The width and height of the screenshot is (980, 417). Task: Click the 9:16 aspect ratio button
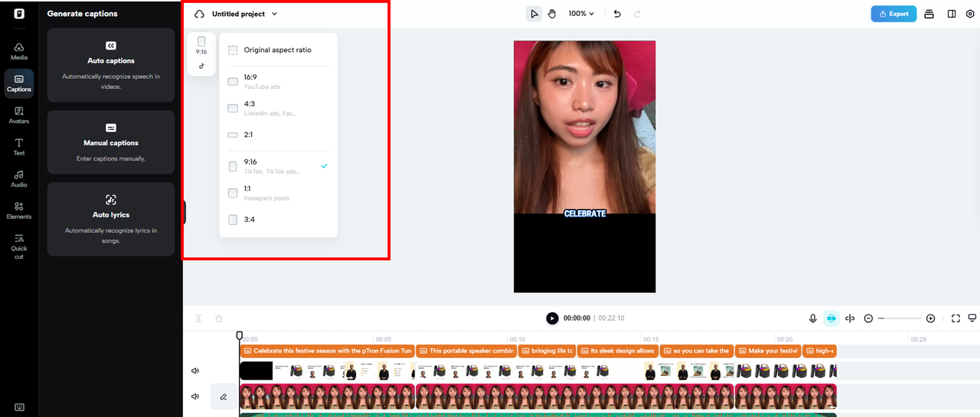pyautogui.click(x=201, y=46)
